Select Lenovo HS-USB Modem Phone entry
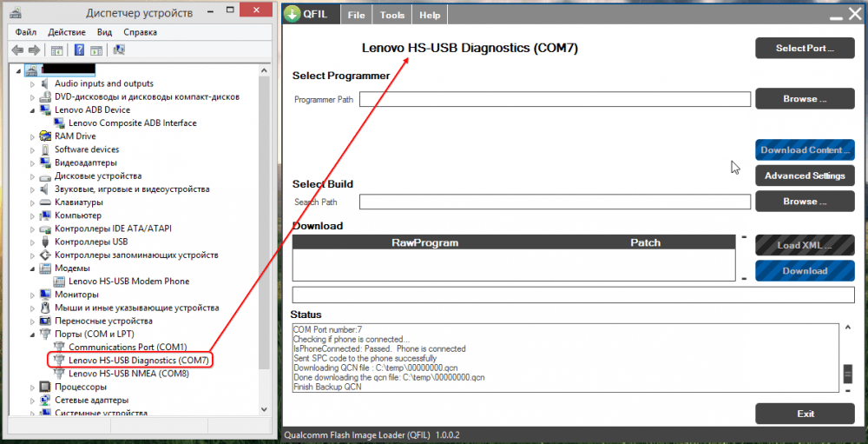Screen dimensions: 868x444 (128, 282)
